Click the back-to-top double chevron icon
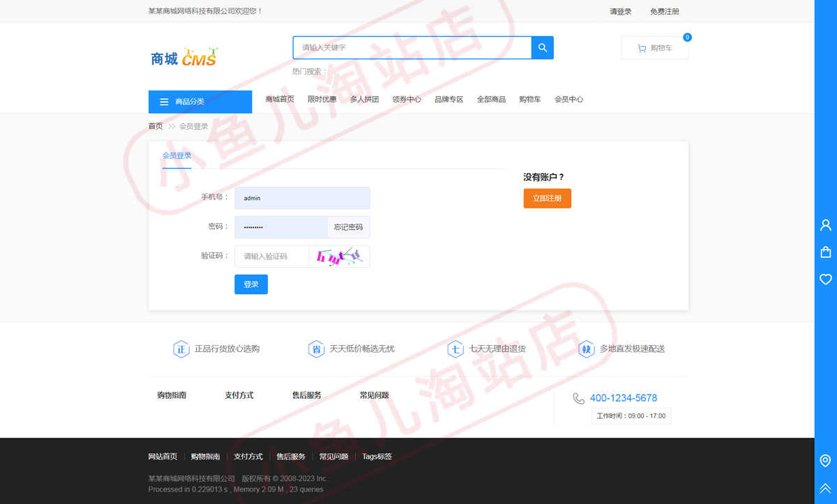The height and width of the screenshot is (504, 837). (825, 488)
